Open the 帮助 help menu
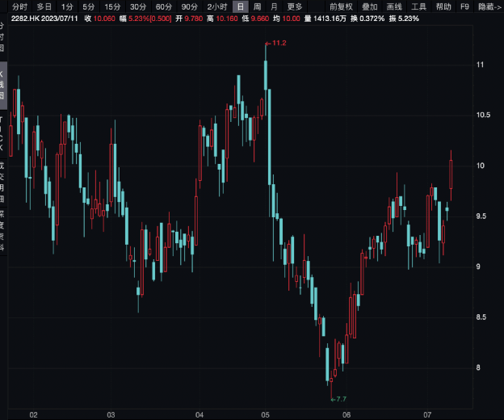Image resolution: width=504 pixels, height=420 pixels. (x=443, y=6)
